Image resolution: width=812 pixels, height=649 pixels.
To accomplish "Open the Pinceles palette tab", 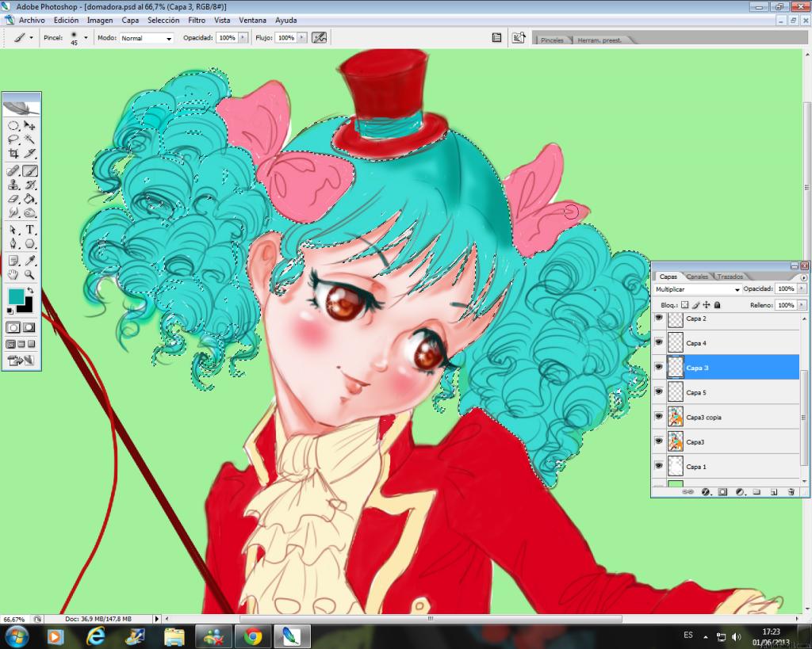I will click(552, 40).
